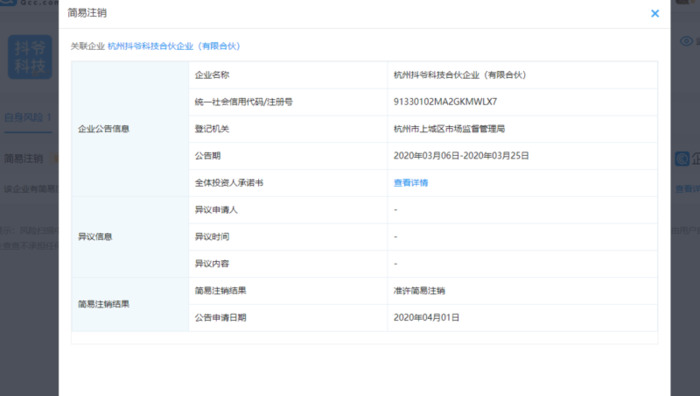Click the 异议时间 label
The height and width of the screenshot is (396, 700).
[212, 237]
